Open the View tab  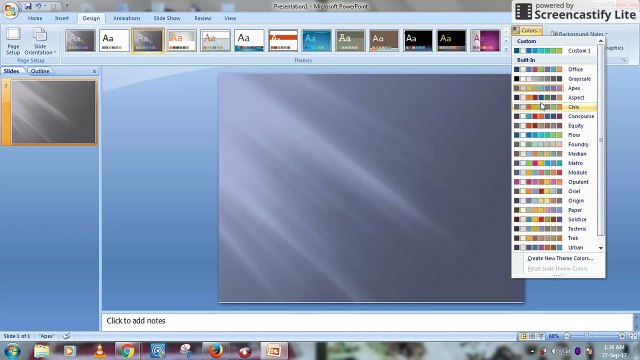point(230,18)
